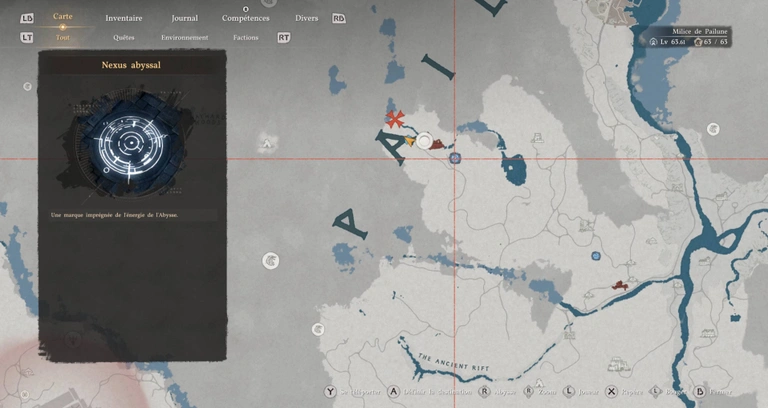
Task: Switch to the Inventaire tab
Action: pyautogui.click(x=124, y=18)
